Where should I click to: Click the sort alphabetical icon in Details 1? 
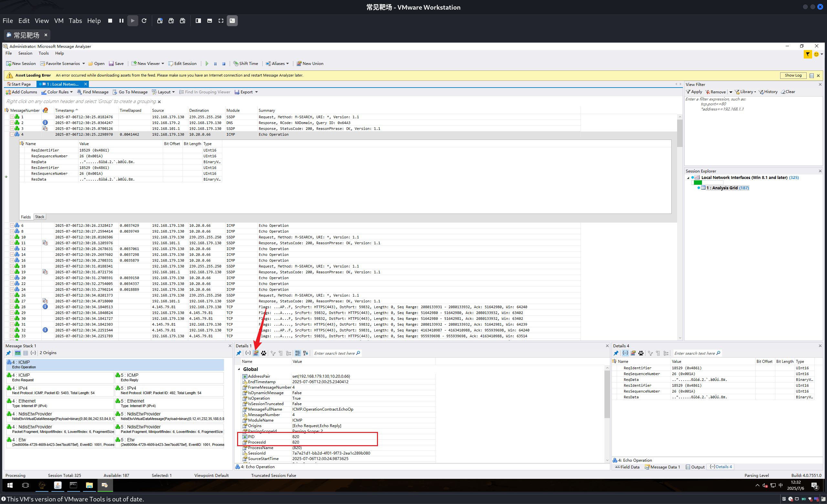point(305,353)
